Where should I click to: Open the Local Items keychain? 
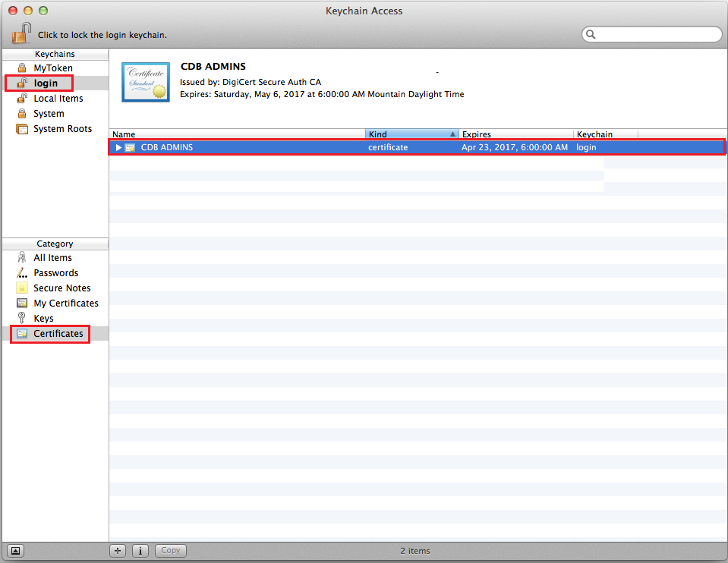point(58,99)
